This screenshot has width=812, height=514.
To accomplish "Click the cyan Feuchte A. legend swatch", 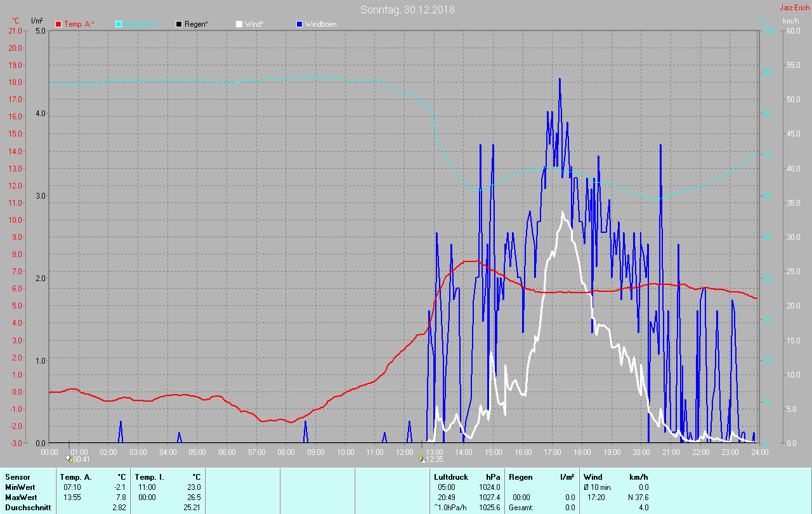I will (119, 24).
